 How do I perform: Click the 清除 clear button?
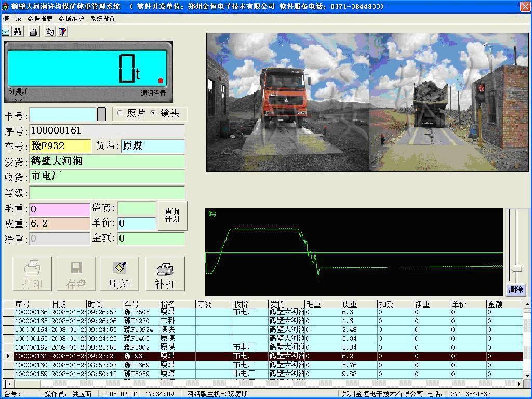click(515, 289)
